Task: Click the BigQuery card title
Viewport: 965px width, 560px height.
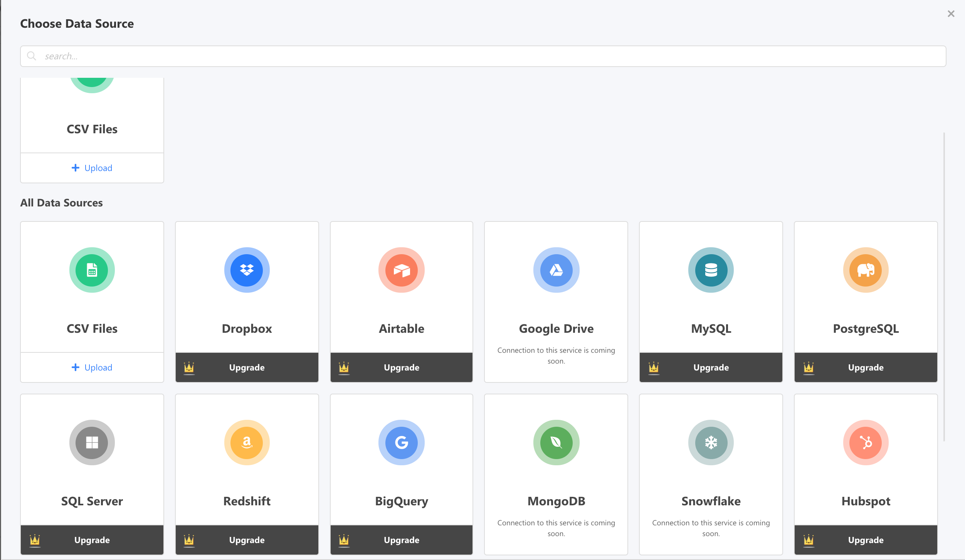Action: pos(402,501)
